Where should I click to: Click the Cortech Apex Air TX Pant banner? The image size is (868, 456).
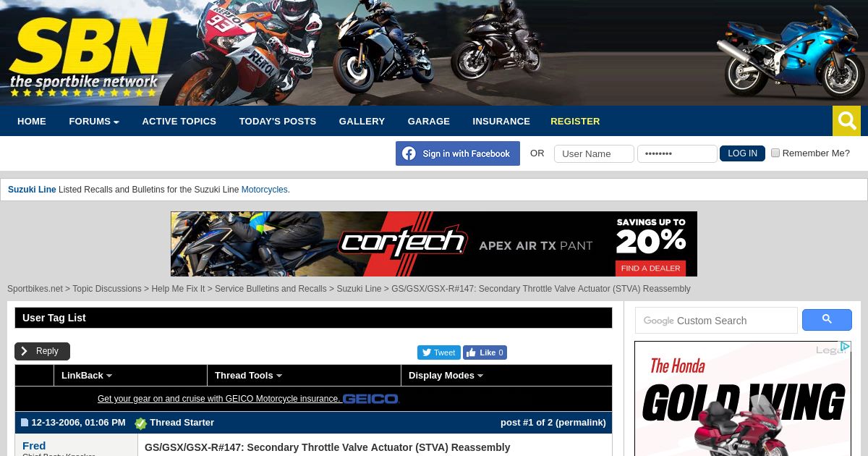434,244
